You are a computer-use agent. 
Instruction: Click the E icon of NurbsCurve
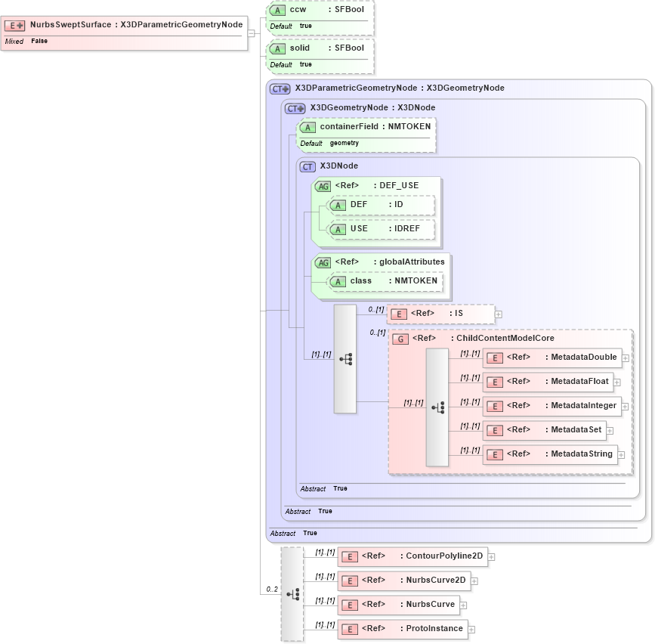350,605
